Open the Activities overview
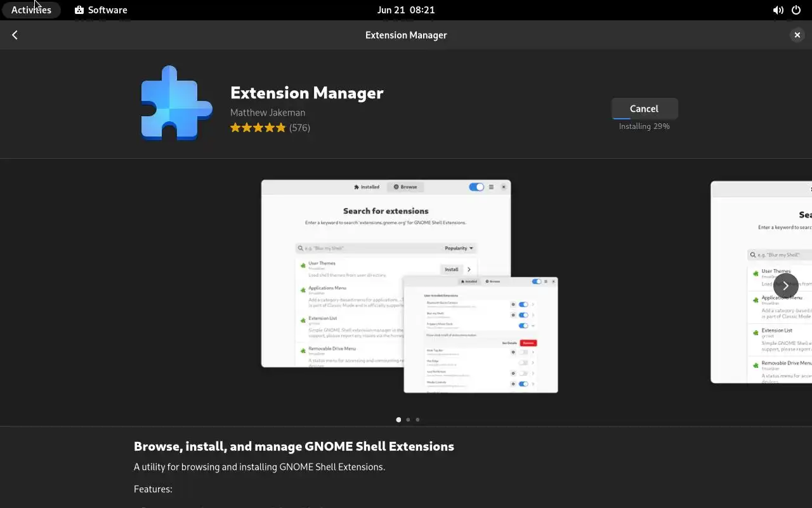812x508 pixels. pyautogui.click(x=31, y=10)
